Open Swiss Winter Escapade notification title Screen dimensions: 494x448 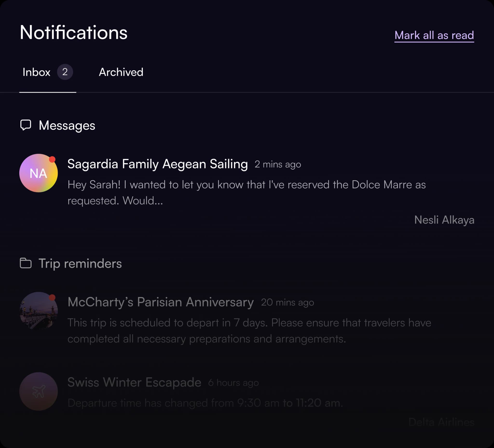click(134, 382)
